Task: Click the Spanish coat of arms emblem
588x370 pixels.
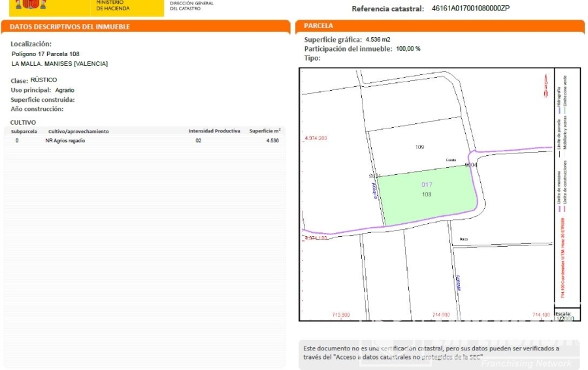Action: click(31, 5)
